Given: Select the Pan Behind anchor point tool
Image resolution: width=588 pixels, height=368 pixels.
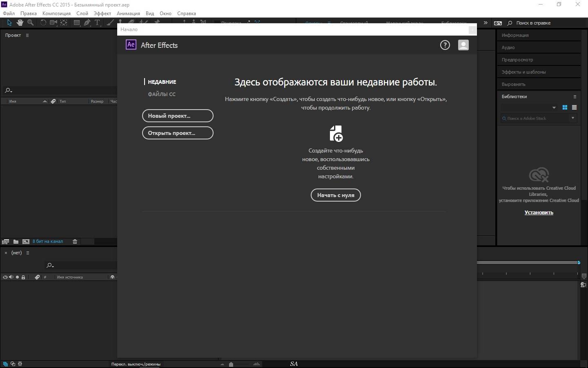Looking at the screenshot, I should point(64,22).
